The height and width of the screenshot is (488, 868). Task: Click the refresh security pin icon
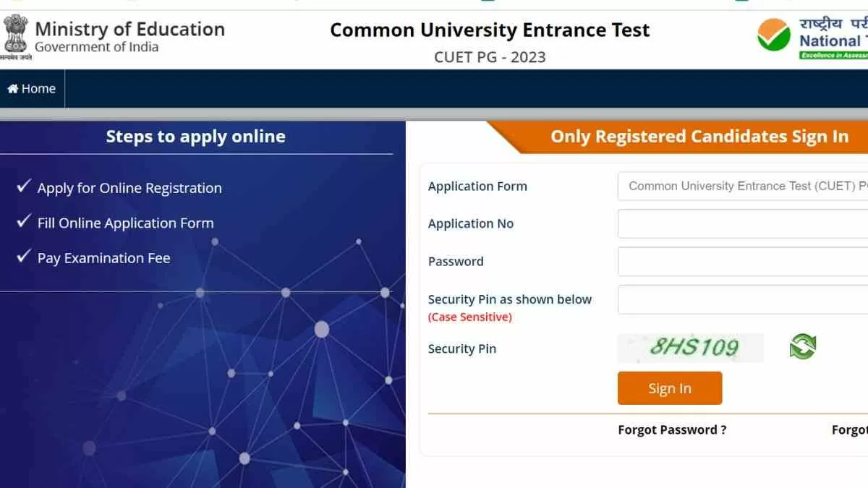(802, 347)
